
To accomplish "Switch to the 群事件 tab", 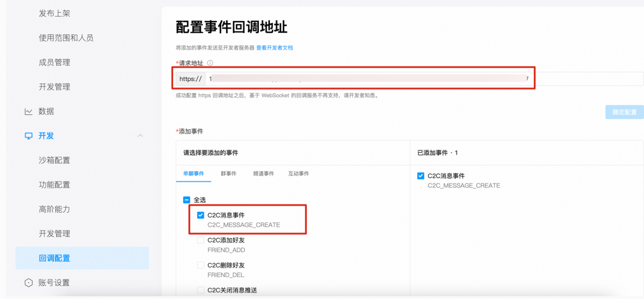I will point(228,174).
